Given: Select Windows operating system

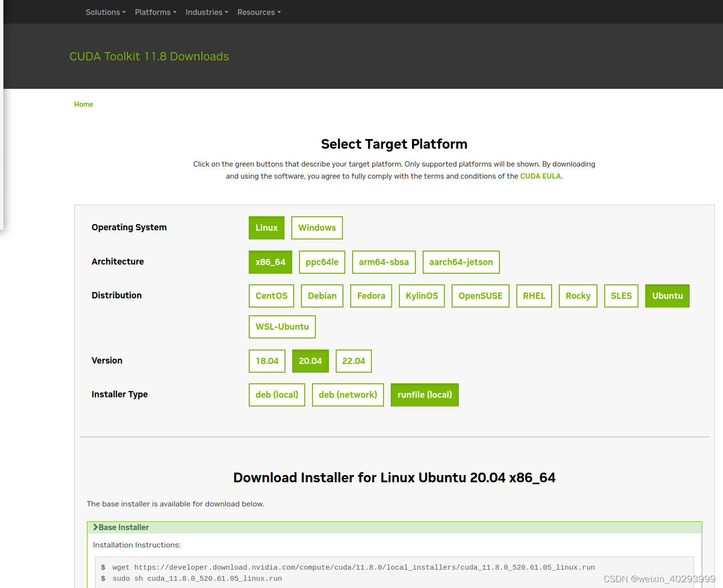Looking at the screenshot, I should (317, 228).
